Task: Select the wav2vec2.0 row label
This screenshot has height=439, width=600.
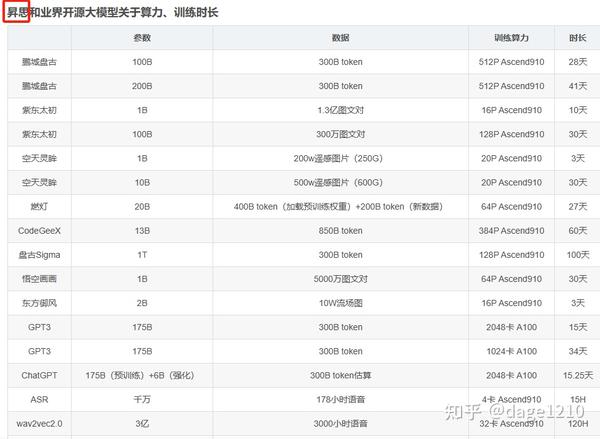Action: (x=39, y=424)
